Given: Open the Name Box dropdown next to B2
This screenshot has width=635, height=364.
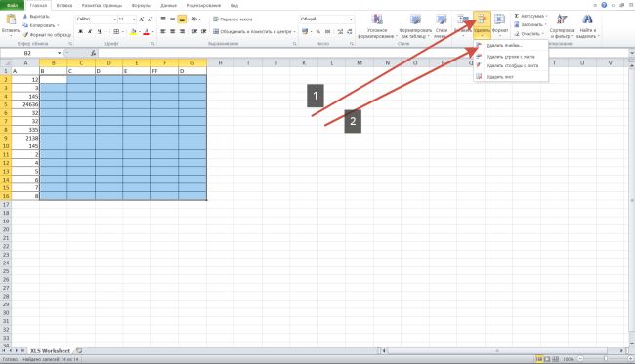Looking at the screenshot, I should pyautogui.click(x=60, y=53).
